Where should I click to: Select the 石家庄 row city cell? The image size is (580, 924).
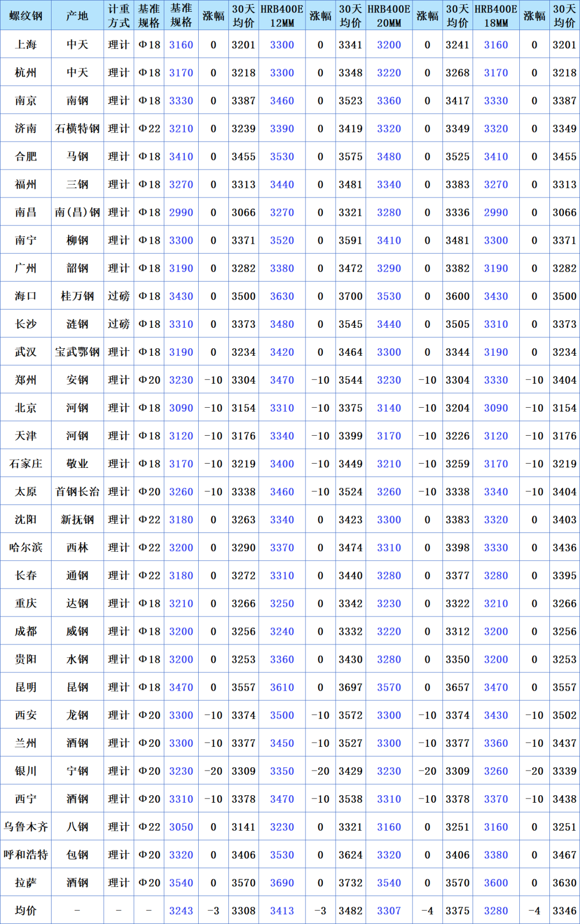coord(26,464)
